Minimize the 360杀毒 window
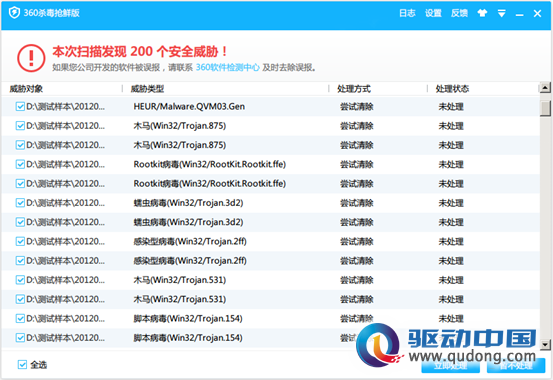The image size is (553, 380). pos(519,15)
